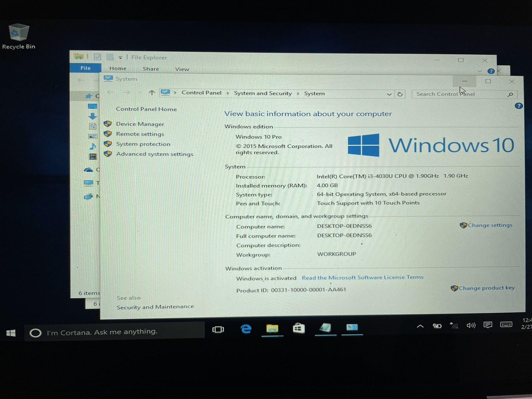The height and width of the screenshot is (399, 532).
Task: Select Network in File Explorer sidebar
Action: point(88,197)
